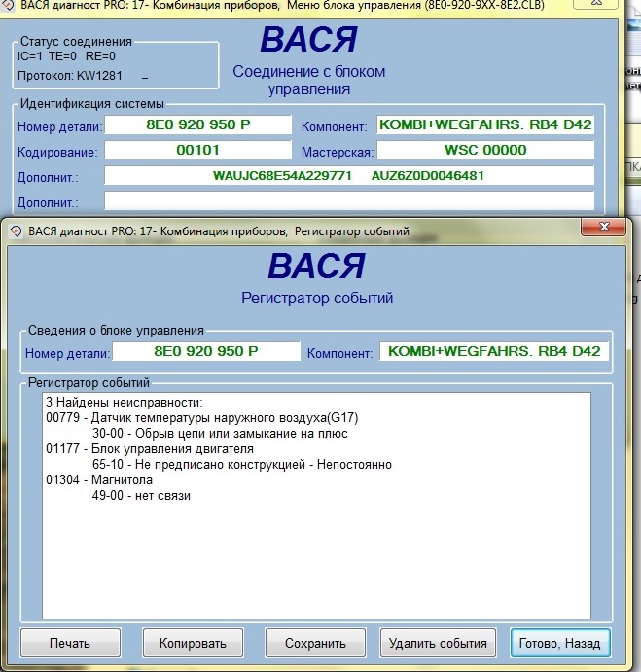Click the Номер детали field in Сведения о блоке управления
Screen dimensions: 641x672
(x=206, y=351)
